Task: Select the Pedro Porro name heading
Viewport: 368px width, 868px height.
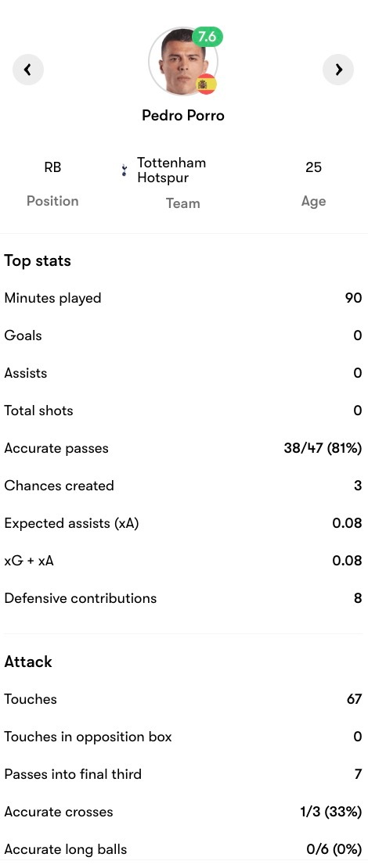Action: point(183,115)
